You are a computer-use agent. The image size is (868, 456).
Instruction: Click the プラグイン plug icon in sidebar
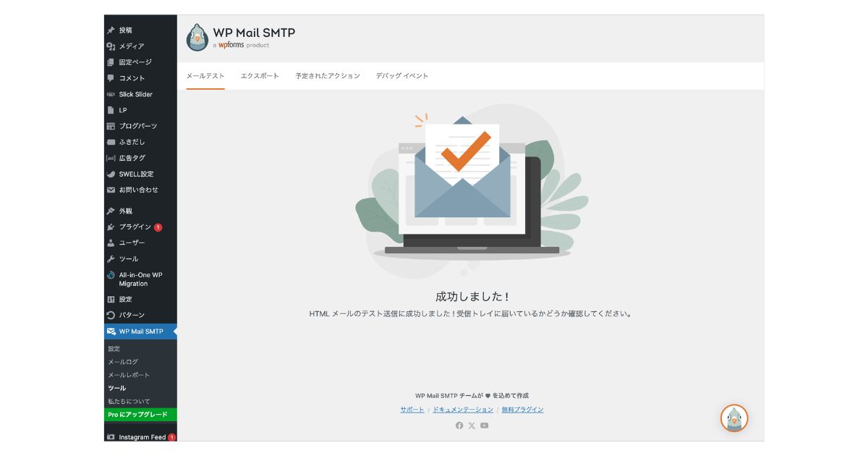click(111, 227)
